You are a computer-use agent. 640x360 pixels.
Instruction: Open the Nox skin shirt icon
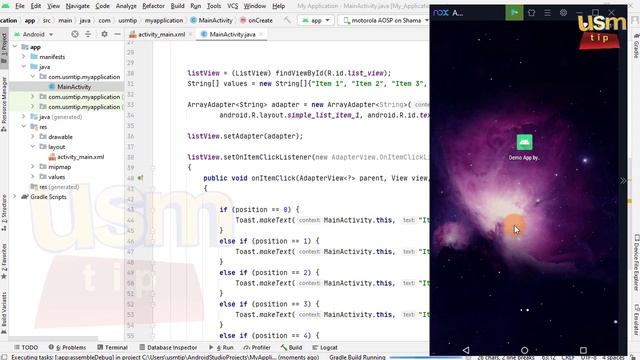coord(531,13)
